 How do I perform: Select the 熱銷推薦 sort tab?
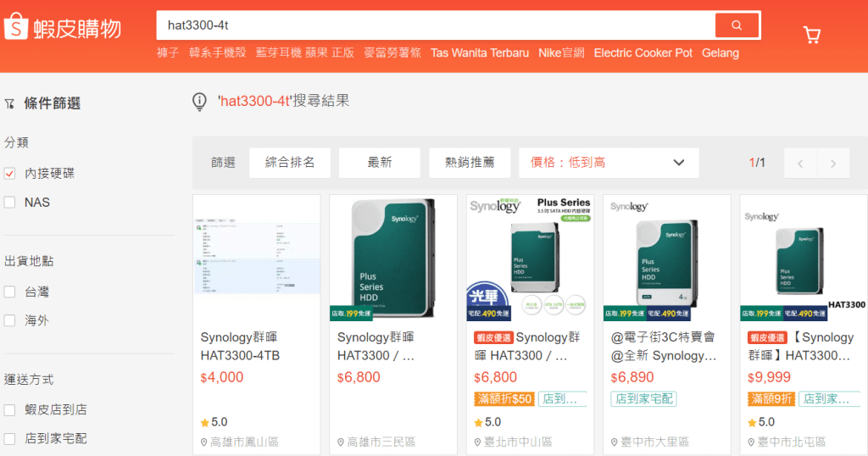tap(470, 163)
